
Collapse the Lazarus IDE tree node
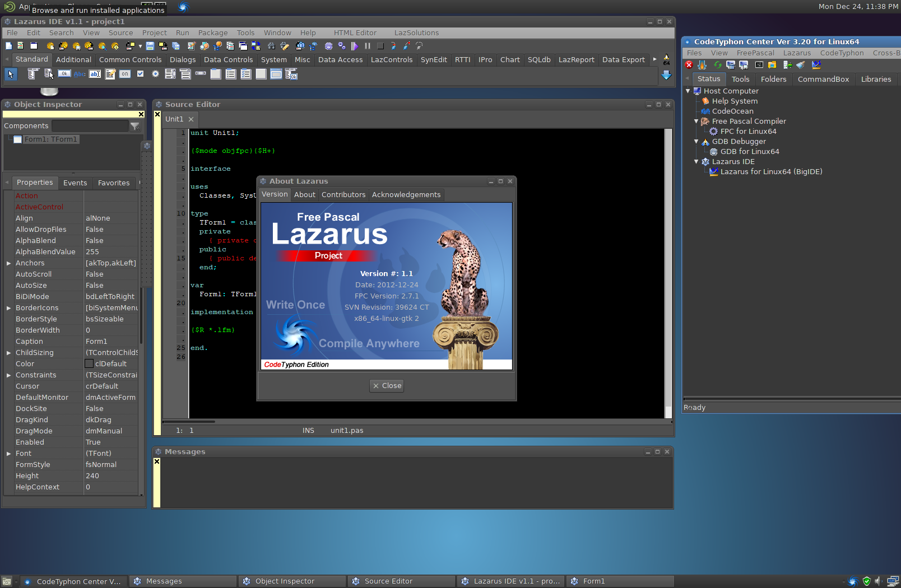696,161
